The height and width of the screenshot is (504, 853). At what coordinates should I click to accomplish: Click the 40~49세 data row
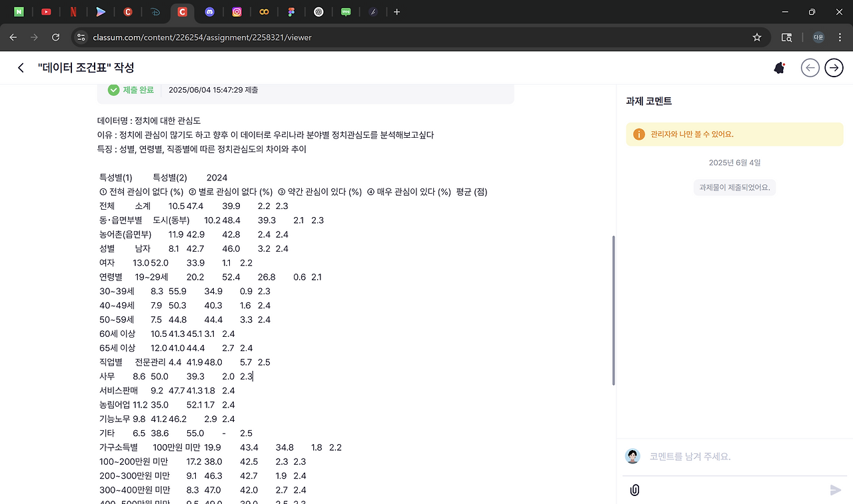point(185,306)
